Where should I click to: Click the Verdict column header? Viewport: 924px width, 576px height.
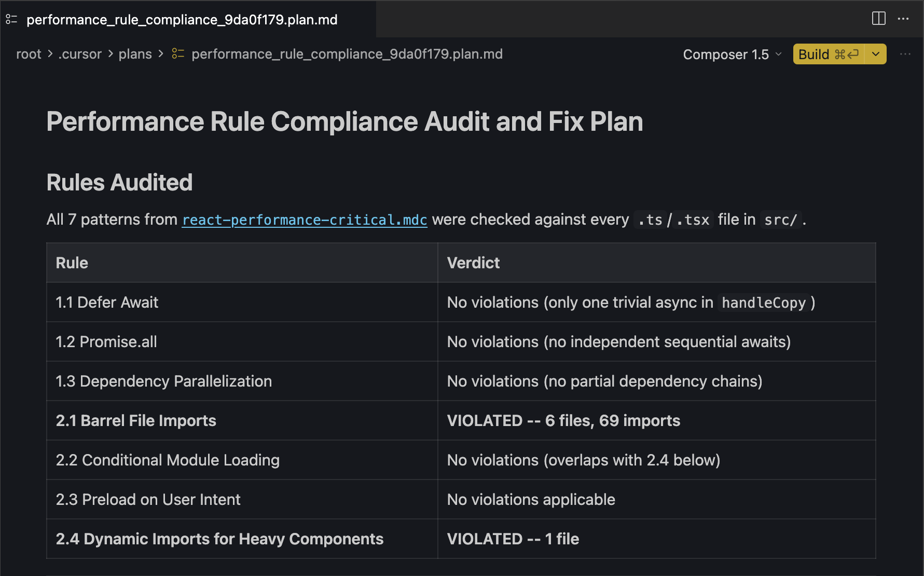(x=656, y=263)
